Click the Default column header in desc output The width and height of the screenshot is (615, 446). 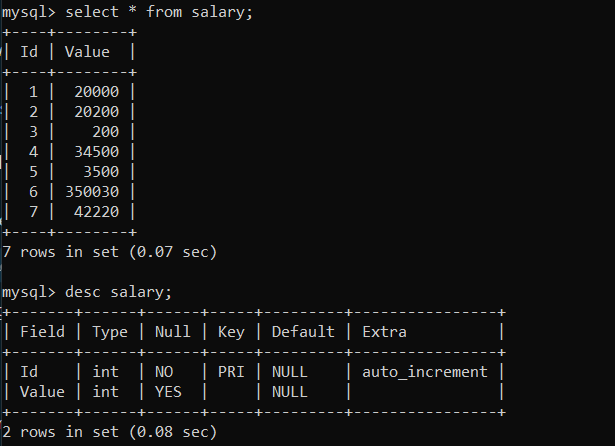(303, 332)
